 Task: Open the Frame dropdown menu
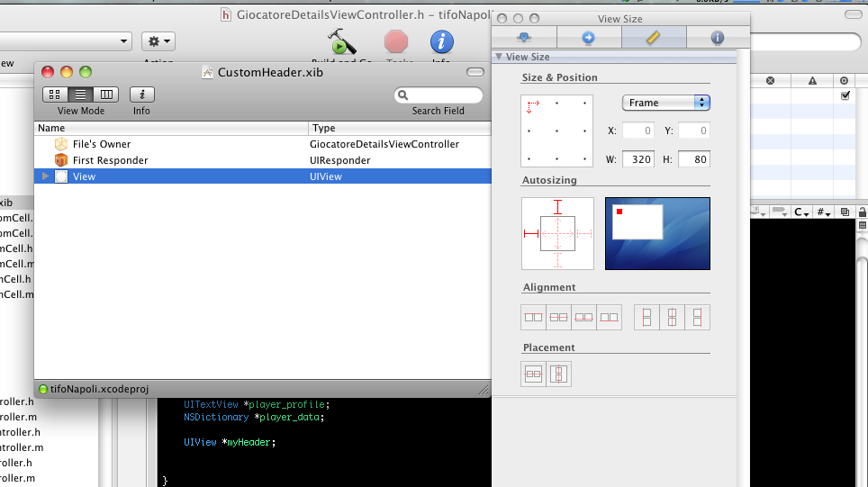tap(666, 103)
